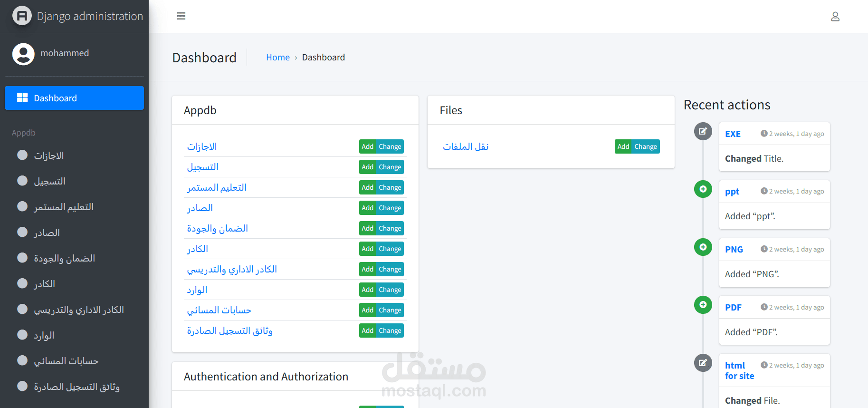The width and height of the screenshot is (868, 408).
Task: Click the circle icon beside التعليم المستمر in the sidebar
Action: (x=22, y=206)
